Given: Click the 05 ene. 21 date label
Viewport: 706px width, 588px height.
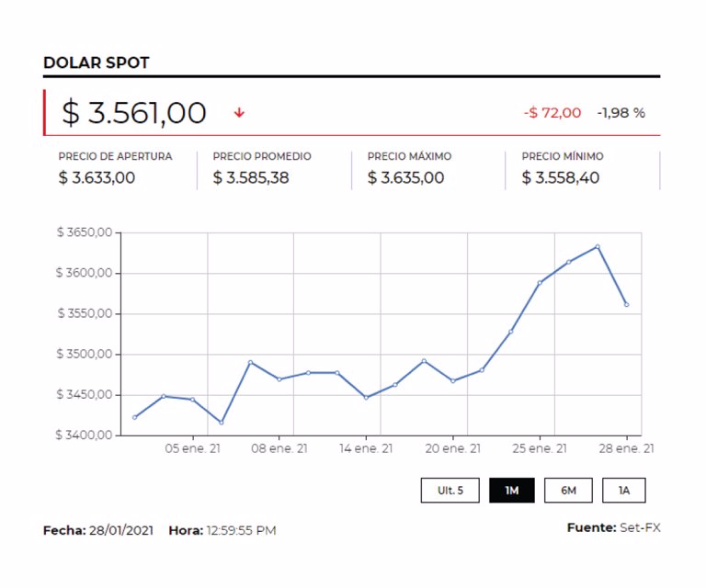Looking at the screenshot, I should 193,448.
